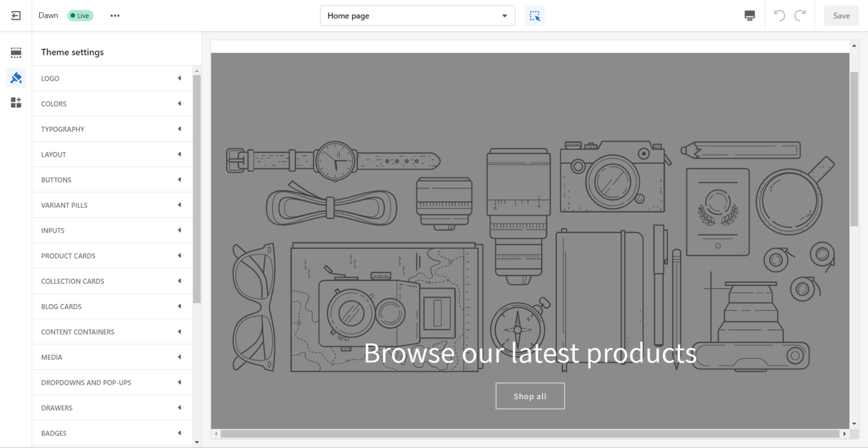Select the Theme settings paintbrush icon
The width and height of the screenshot is (868, 448).
tap(16, 78)
